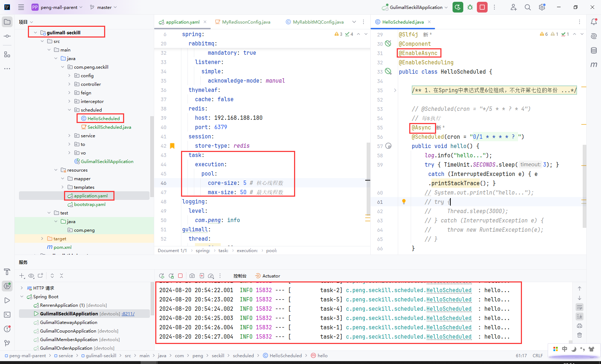Open the Build hammer tool window
601x364 pixels.
[x=7, y=272]
